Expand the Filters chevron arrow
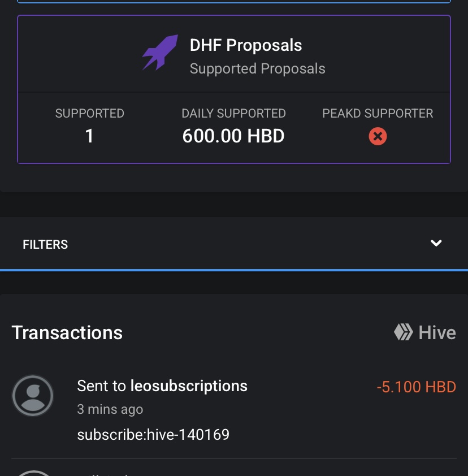This screenshot has width=468, height=476. (436, 244)
